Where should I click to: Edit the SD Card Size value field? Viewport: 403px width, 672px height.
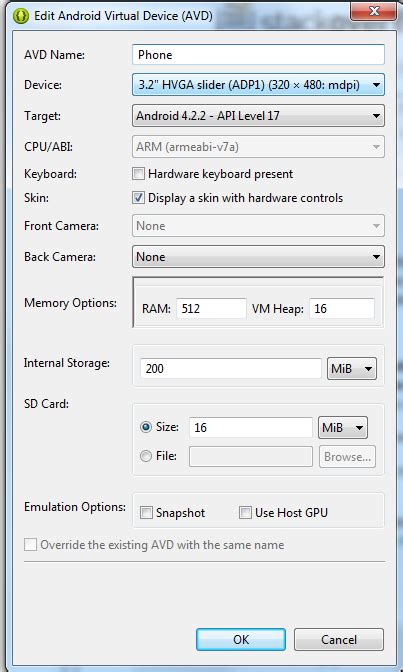(251, 427)
